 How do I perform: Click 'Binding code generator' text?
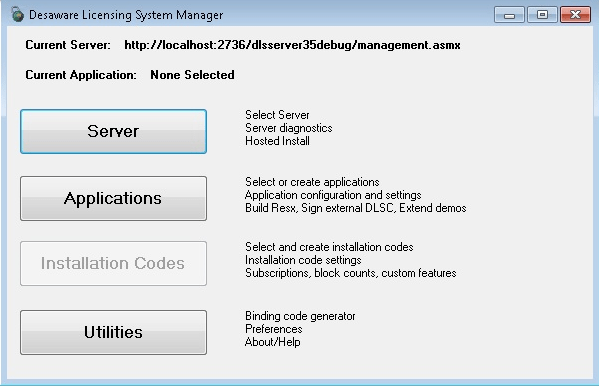coord(300,316)
